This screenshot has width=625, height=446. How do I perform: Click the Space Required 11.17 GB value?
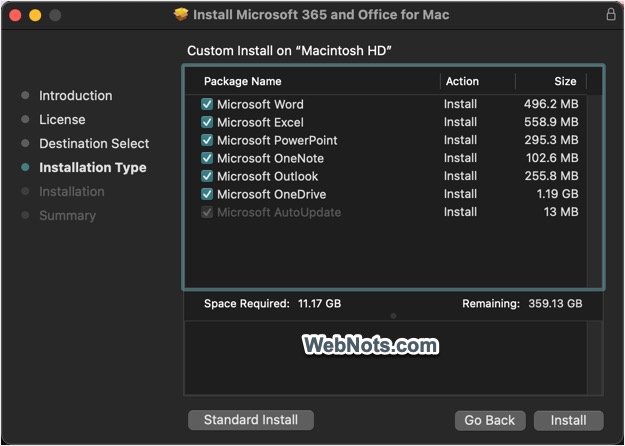point(319,304)
